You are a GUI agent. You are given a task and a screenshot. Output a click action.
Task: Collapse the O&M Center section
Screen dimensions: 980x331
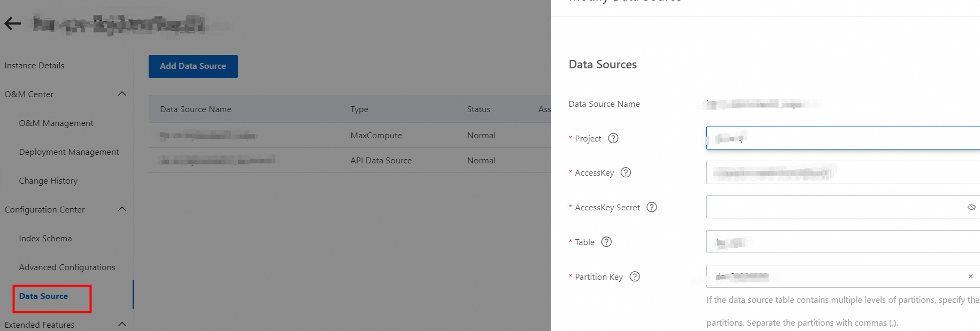point(122,94)
